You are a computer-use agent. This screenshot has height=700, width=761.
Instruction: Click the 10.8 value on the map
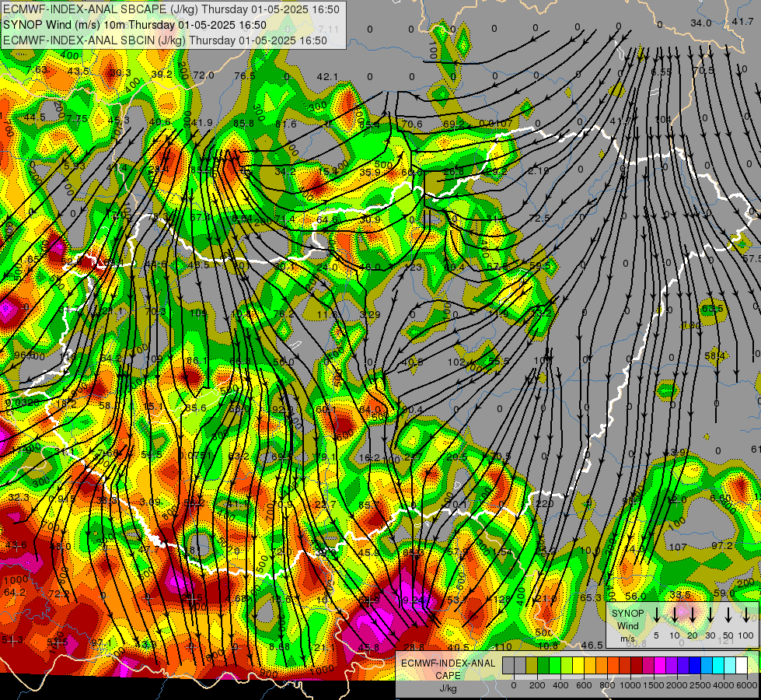click(x=548, y=646)
